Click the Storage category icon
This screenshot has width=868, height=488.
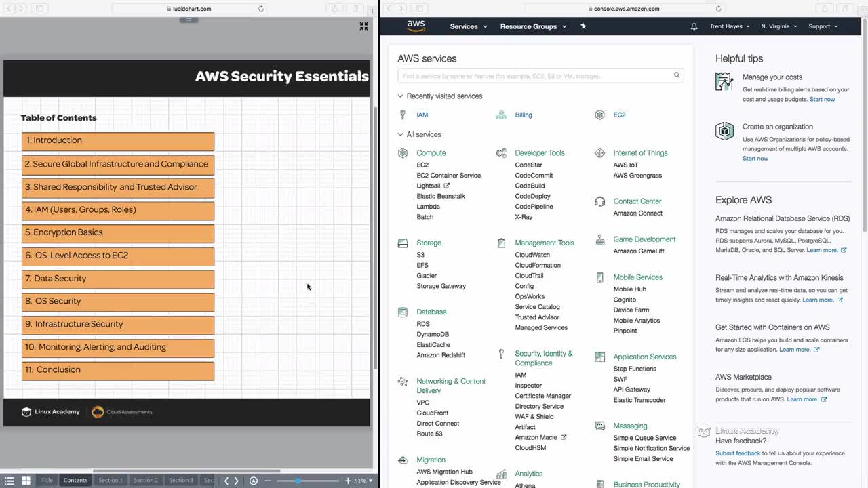[403, 243]
